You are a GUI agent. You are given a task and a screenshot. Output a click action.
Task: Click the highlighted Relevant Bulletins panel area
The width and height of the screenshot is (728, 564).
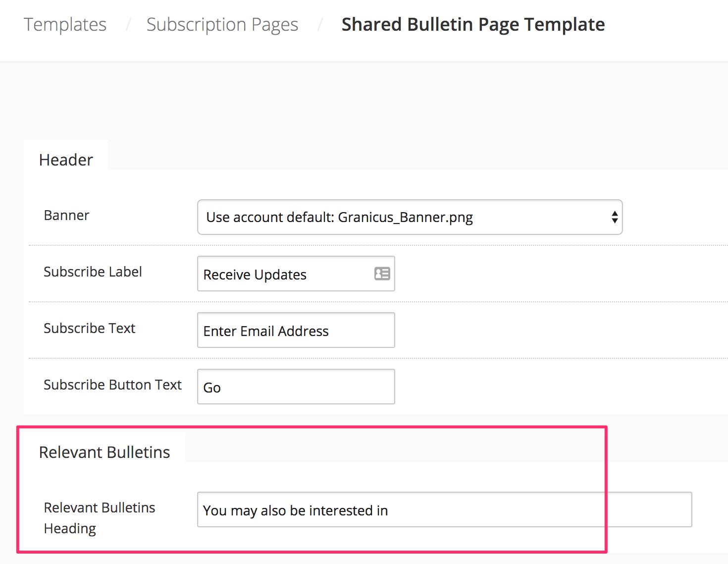tap(312, 476)
